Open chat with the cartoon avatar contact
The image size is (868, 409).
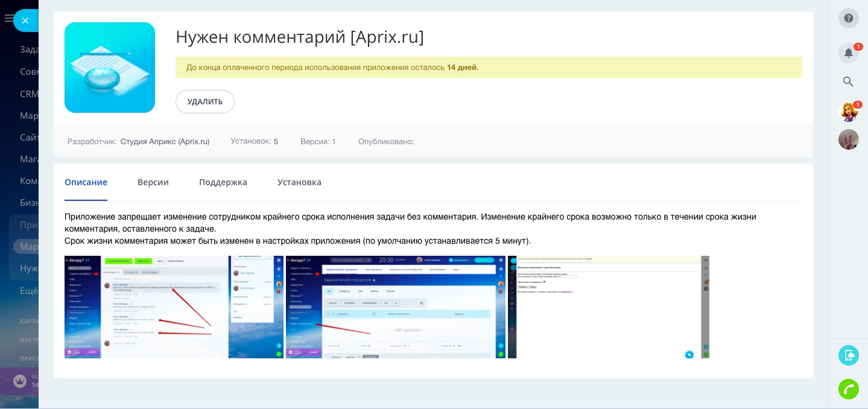tap(848, 112)
